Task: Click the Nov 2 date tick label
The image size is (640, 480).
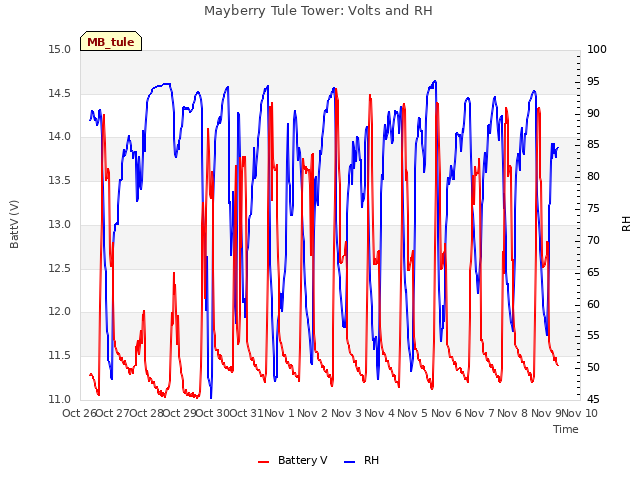Action: point(313,413)
